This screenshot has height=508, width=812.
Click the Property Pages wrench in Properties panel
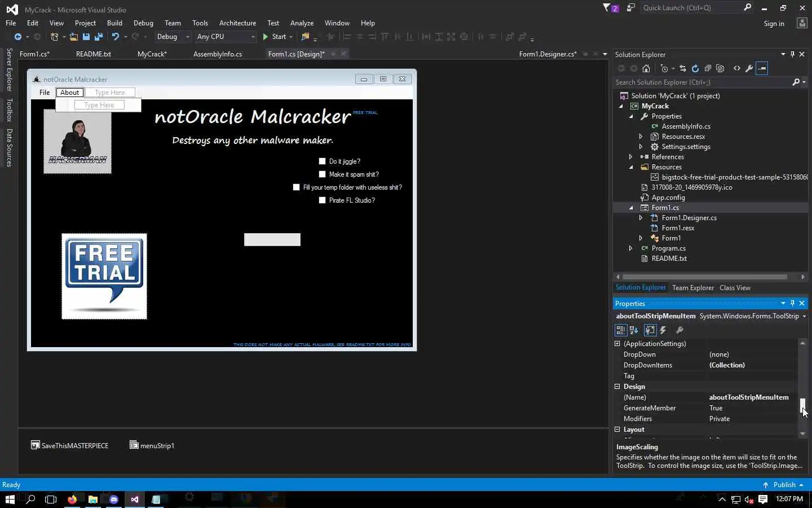pyautogui.click(x=679, y=330)
